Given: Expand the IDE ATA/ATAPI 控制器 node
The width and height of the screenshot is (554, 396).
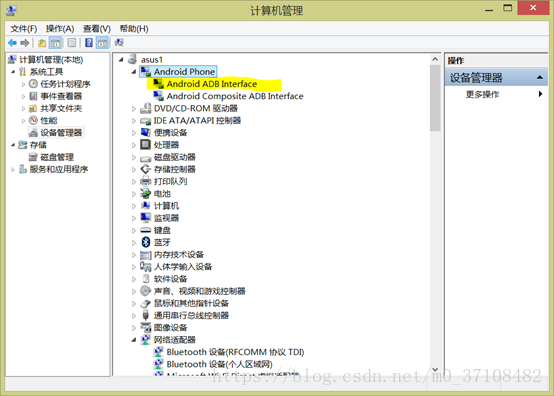Looking at the screenshot, I should point(134,121).
